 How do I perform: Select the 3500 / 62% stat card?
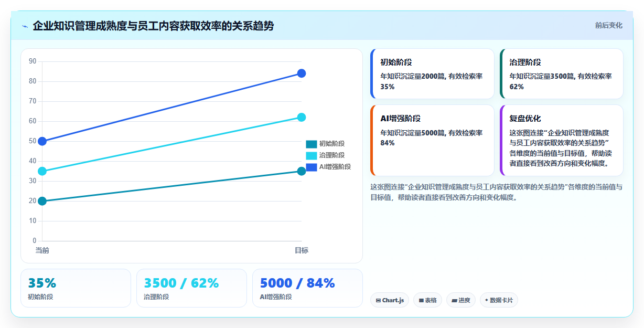point(191,288)
